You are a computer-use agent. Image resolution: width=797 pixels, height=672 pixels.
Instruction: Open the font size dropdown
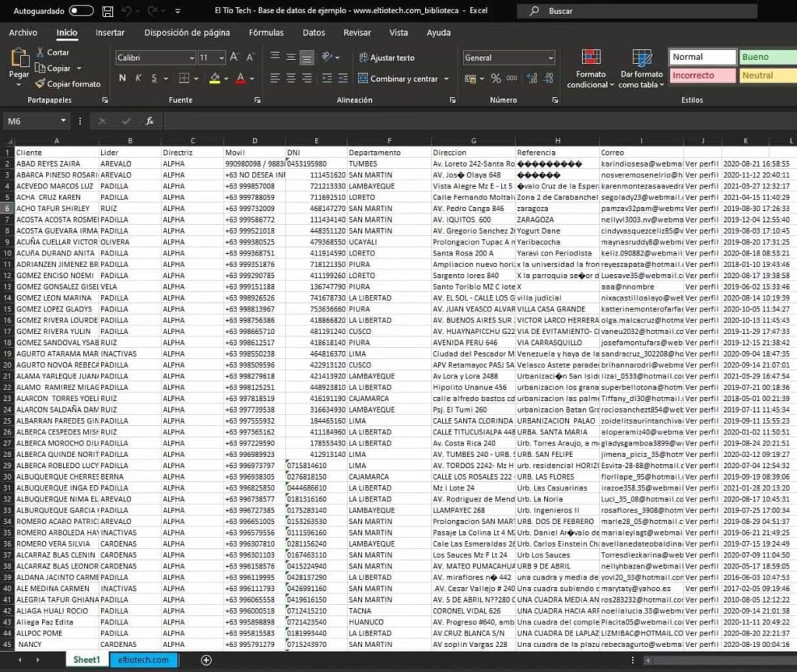pyautogui.click(x=222, y=58)
